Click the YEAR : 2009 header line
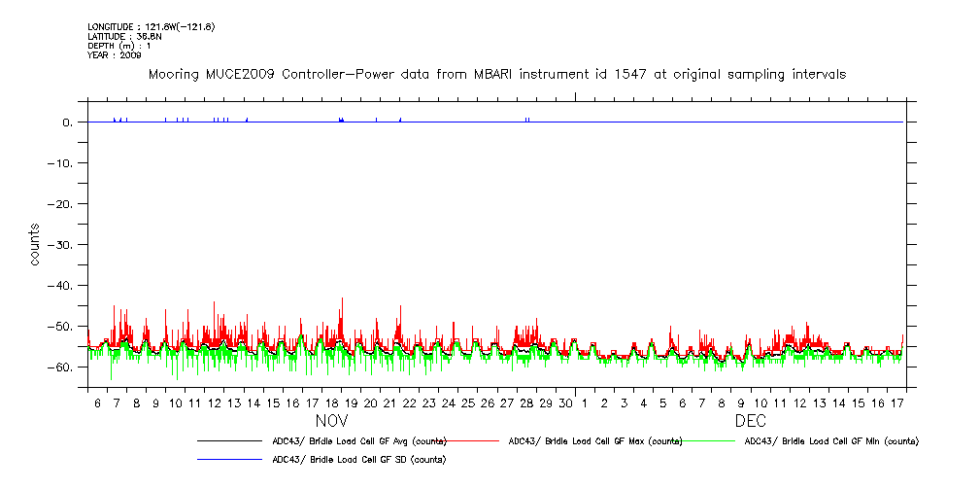This screenshot has height=490, width=980. tap(115, 55)
